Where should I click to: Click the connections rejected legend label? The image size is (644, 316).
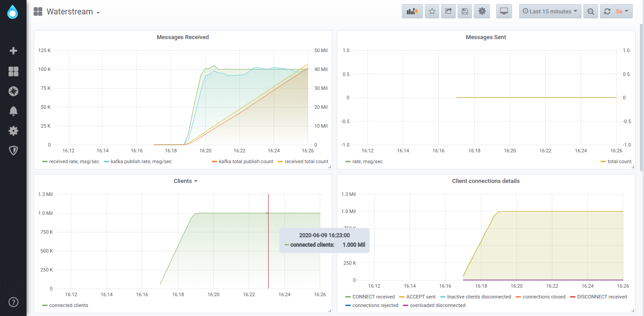point(375,305)
